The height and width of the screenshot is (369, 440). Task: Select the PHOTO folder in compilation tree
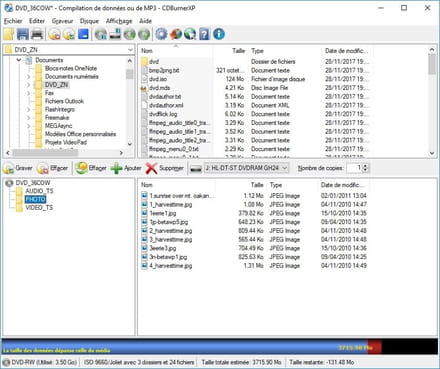click(35, 199)
